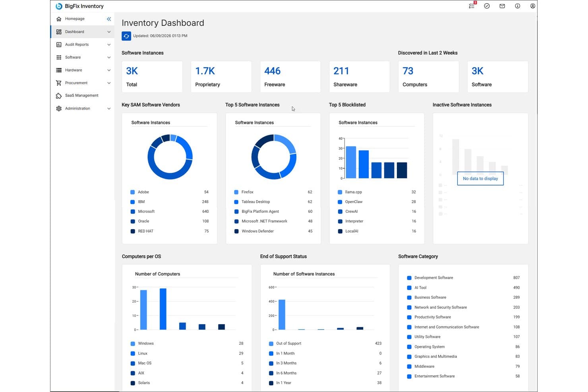Open the user profile icon
This screenshot has width=588, height=392.
pos(533,6)
